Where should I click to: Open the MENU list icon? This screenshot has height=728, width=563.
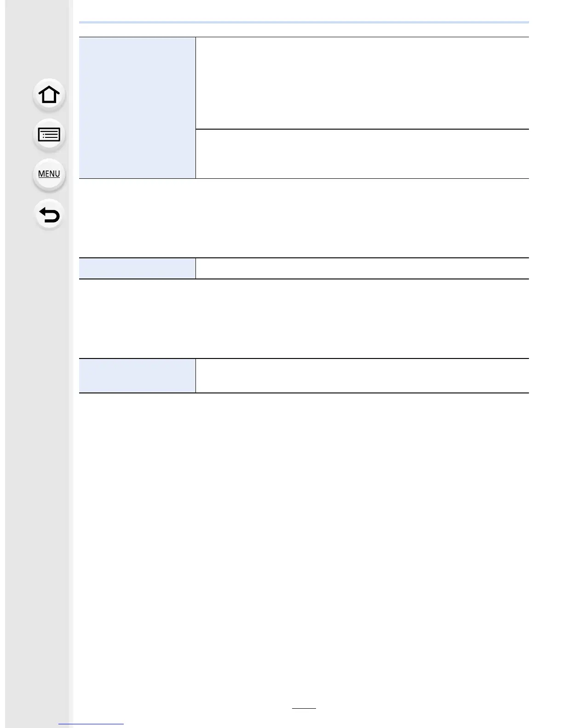coord(49,174)
